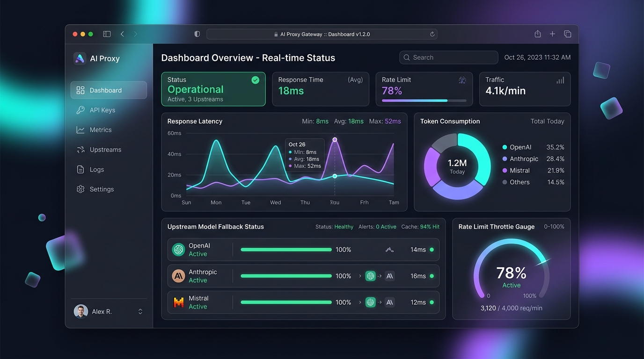Reload the page with refresh icon
This screenshot has width=644, height=359.
pos(432,34)
